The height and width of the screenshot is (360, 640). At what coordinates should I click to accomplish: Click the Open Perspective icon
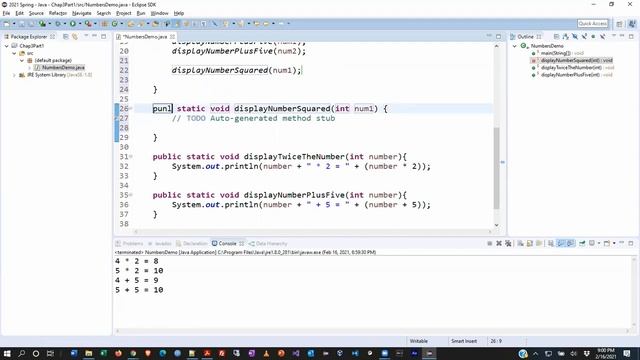[619, 24]
